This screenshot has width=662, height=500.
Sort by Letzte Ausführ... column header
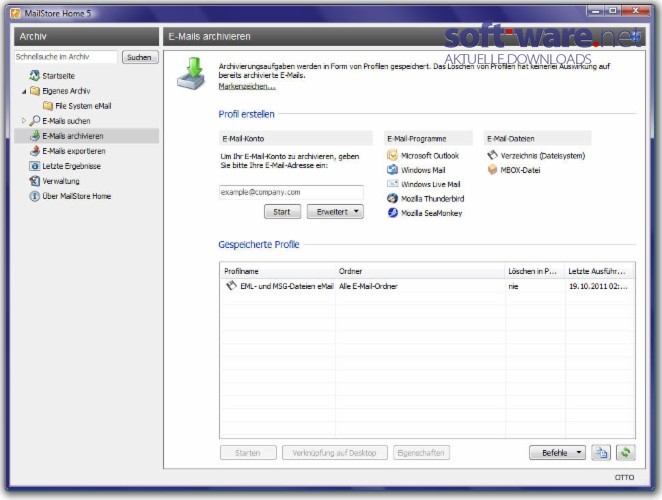click(x=600, y=271)
